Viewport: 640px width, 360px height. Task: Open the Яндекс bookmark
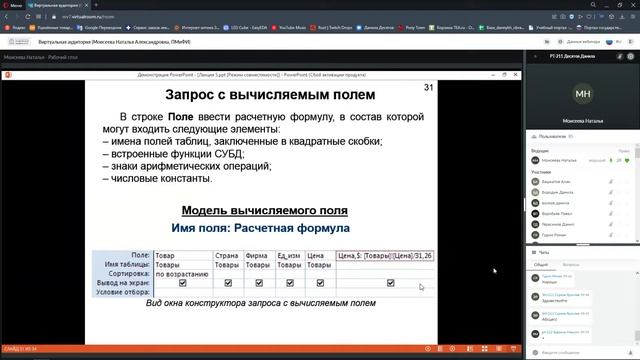click(x=15, y=28)
